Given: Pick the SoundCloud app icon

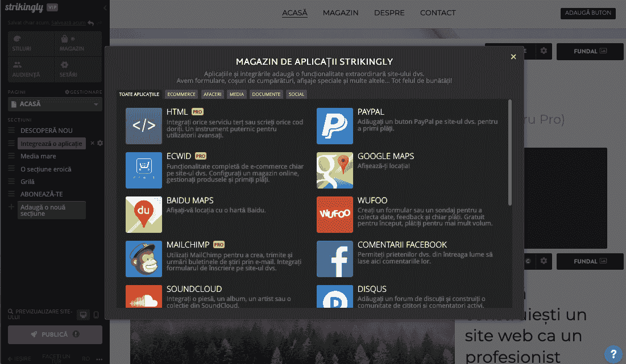Looking at the screenshot, I should click(x=144, y=296).
